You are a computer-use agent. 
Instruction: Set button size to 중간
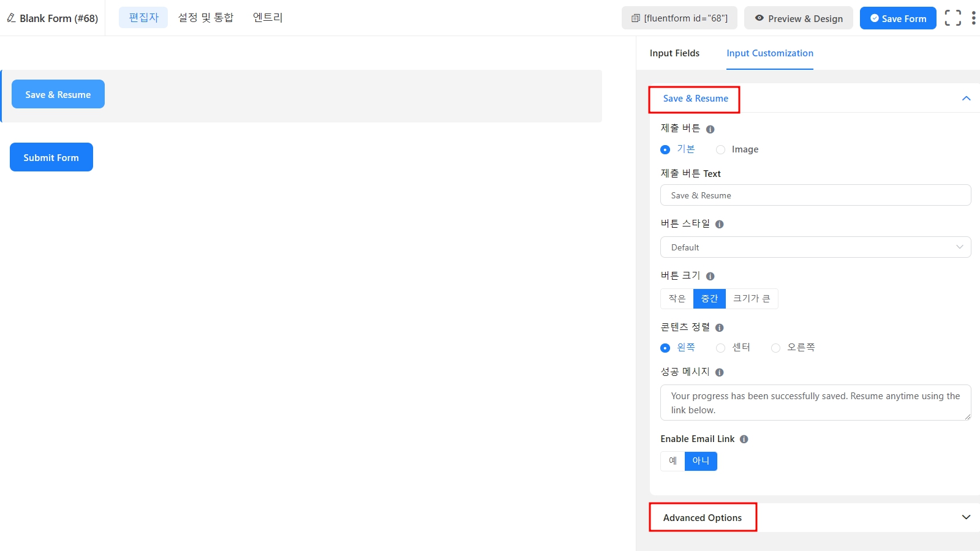point(709,299)
